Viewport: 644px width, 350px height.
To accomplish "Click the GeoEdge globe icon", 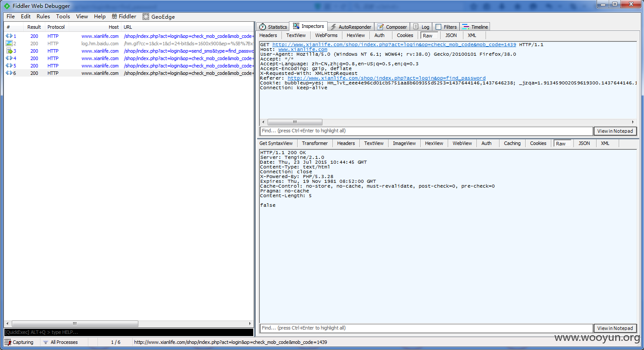I will click(x=146, y=17).
